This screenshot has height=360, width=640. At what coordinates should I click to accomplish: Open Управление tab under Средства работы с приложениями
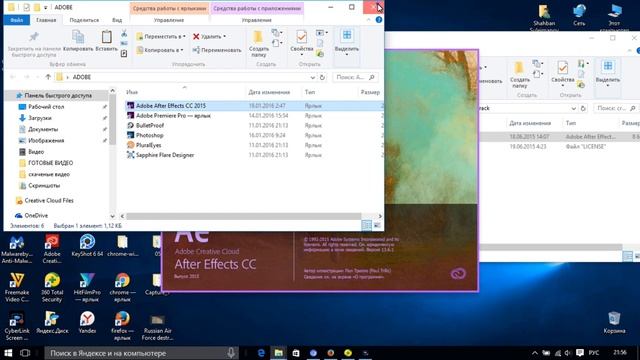point(256,20)
